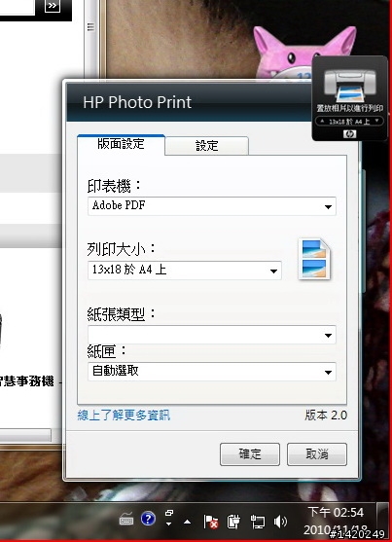Click the 線上了解更多資訊 link
Image resolution: width=392 pixels, height=542 pixels.
pos(124,416)
